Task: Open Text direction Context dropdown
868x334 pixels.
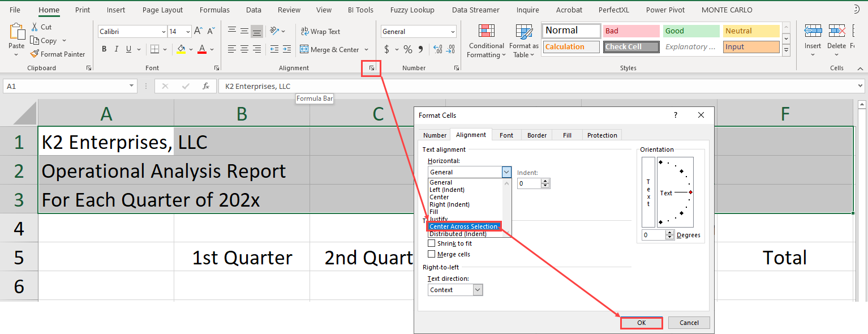Action: tap(478, 290)
